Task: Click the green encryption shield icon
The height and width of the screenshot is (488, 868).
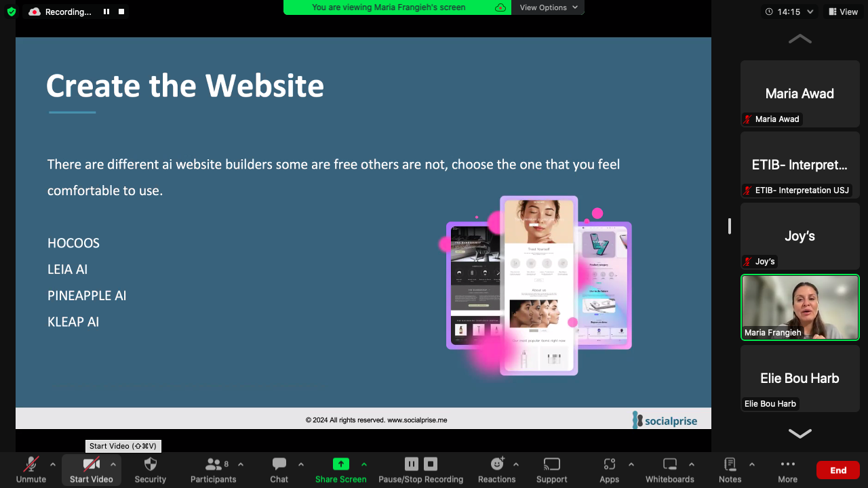Action: 12,12
